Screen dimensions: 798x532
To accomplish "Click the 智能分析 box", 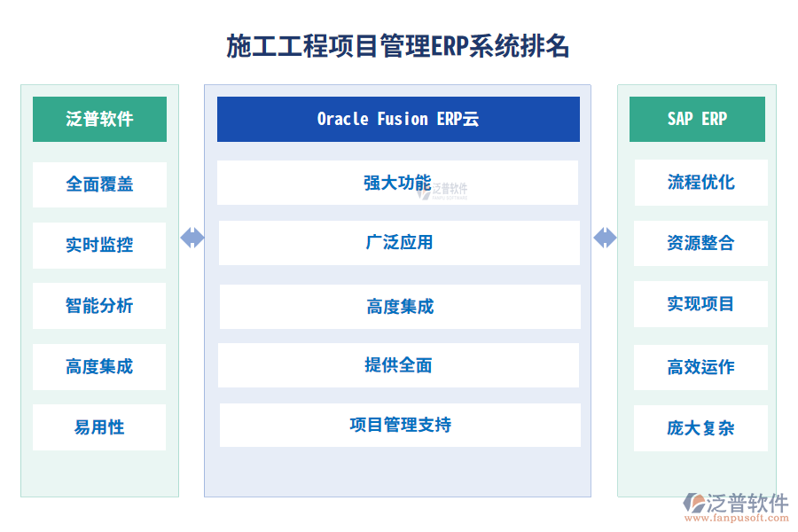I will 99,306.
